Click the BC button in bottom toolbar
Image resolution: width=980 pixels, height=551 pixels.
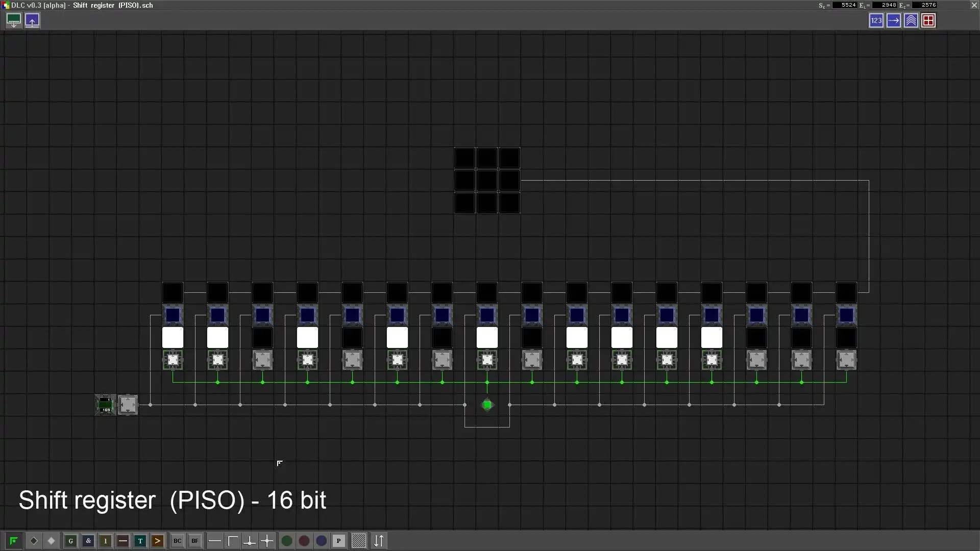click(x=177, y=541)
